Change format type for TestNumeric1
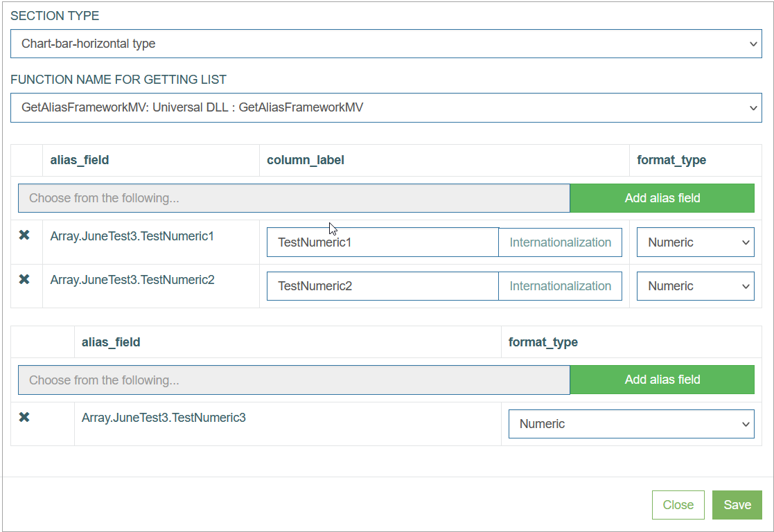The width and height of the screenshot is (774, 532). click(696, 242)
